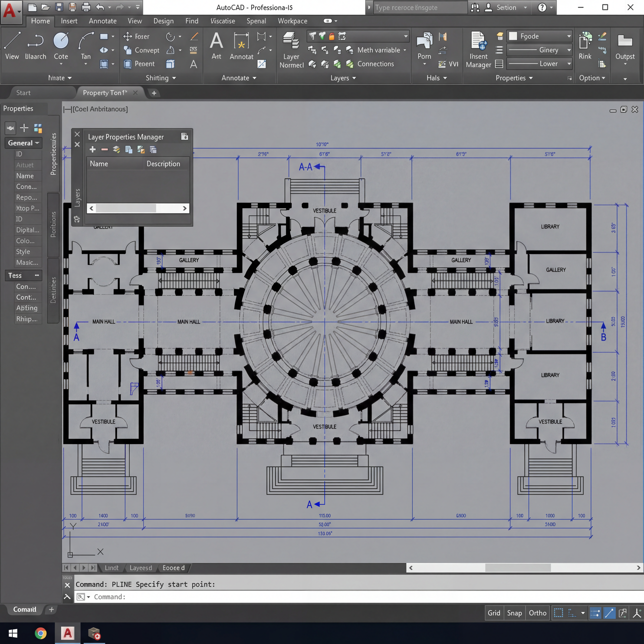Screen dimensions: 644x644
Task: Switch to the Start document tab
Action: pos(23,93)
